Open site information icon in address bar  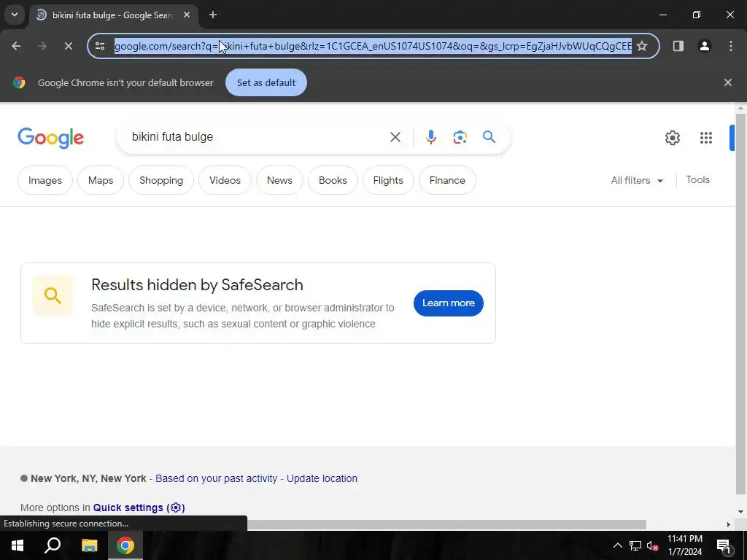coord(100,46)
